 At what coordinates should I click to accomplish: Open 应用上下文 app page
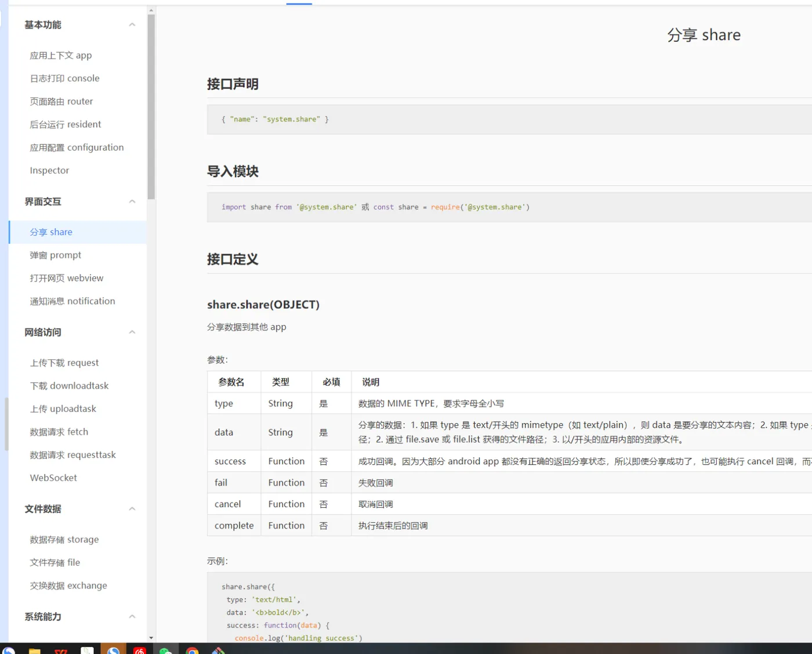coord(61,55)
